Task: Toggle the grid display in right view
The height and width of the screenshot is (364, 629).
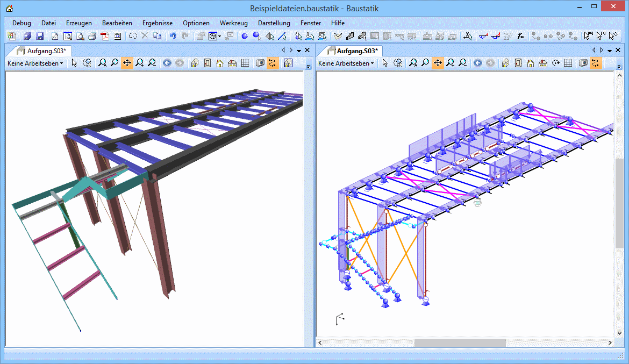Action: pos(568,63)
